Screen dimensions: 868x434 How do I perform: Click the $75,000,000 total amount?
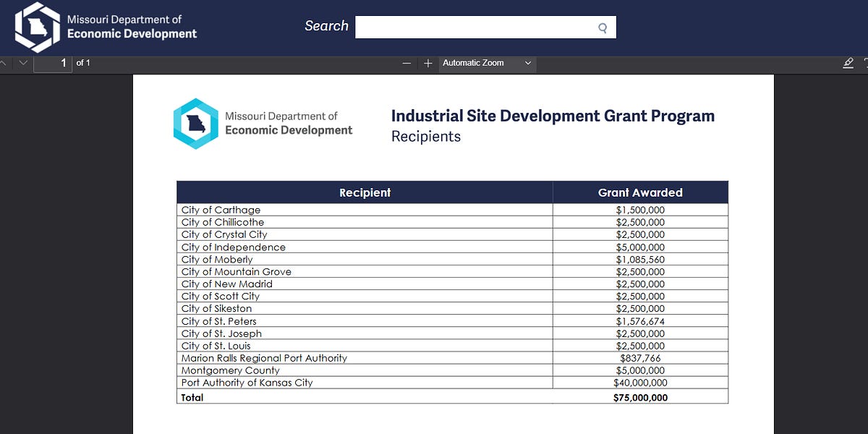point(640,398)
